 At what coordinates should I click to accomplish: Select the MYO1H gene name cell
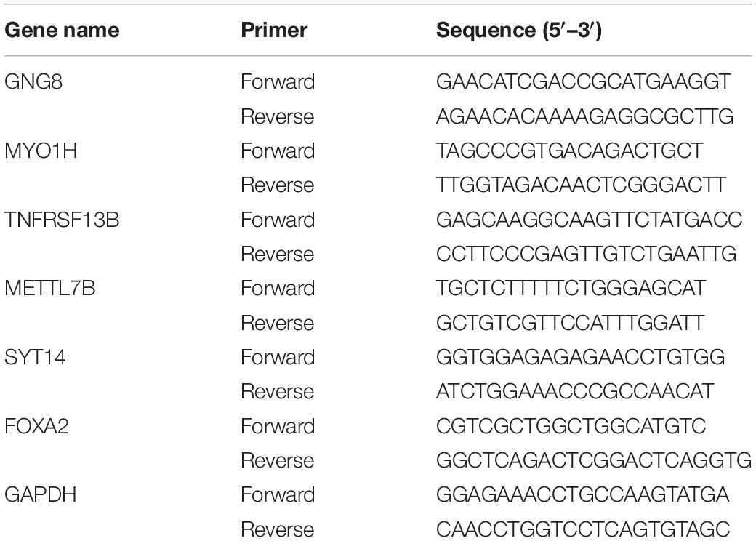coord(41,151)
